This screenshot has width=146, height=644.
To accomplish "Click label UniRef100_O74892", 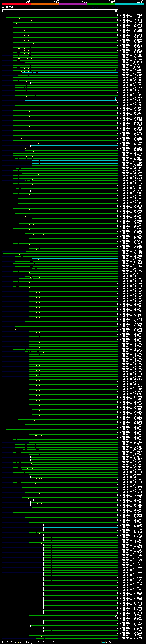I will click(x=131, y=352).
